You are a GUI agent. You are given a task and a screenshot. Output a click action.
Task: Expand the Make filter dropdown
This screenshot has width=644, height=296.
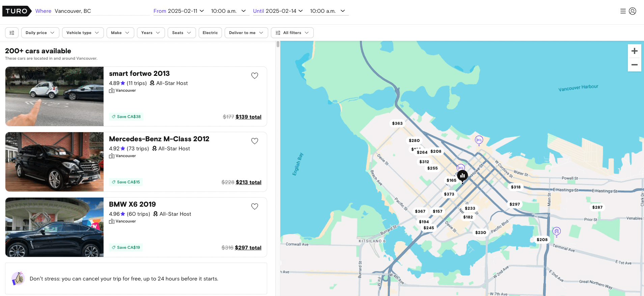coord(120,33)
